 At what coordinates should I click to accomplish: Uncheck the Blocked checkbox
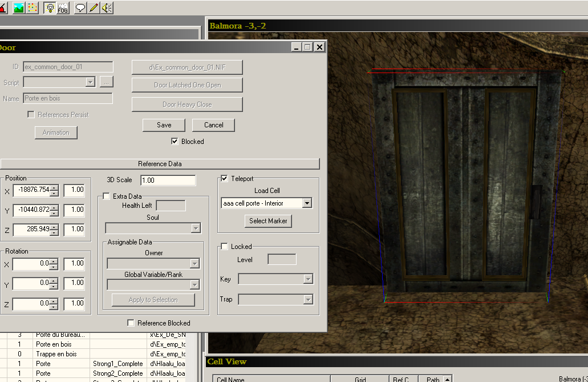175,142
